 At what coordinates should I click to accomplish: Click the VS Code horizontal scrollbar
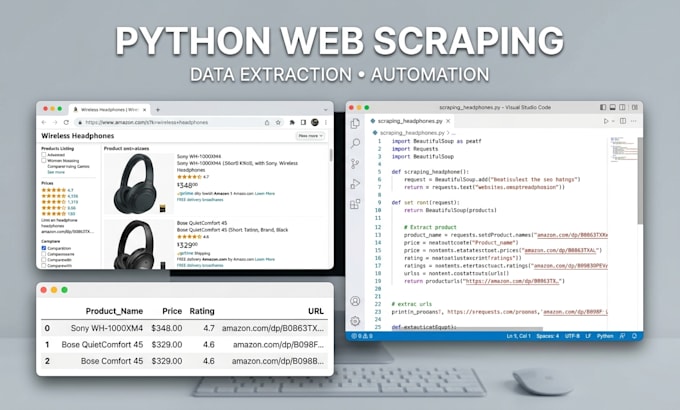click(467, 328)
